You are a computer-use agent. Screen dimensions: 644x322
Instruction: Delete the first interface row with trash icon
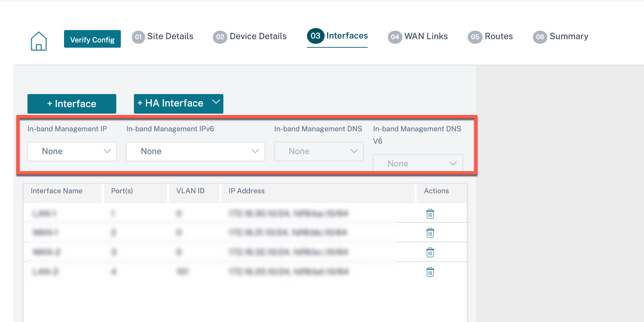point(430,214)
